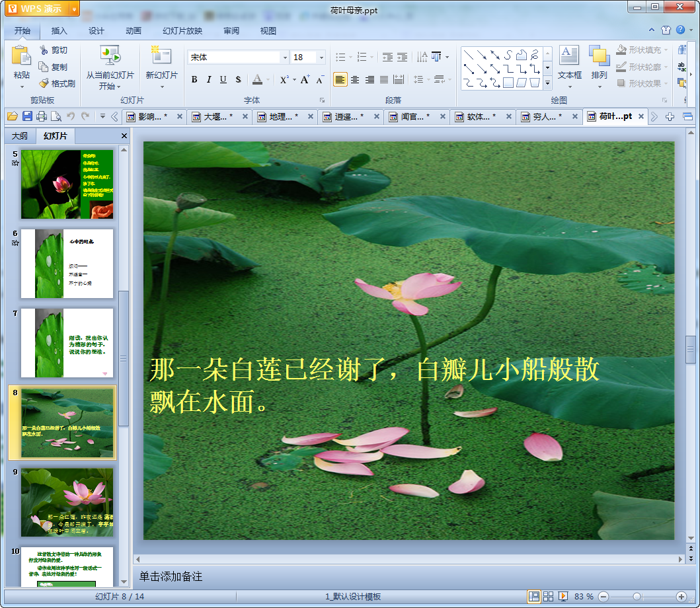Justify text alignment toggle
Viewport: 700px width, 608px height.
pyautogui.click(x=384, y=79)
